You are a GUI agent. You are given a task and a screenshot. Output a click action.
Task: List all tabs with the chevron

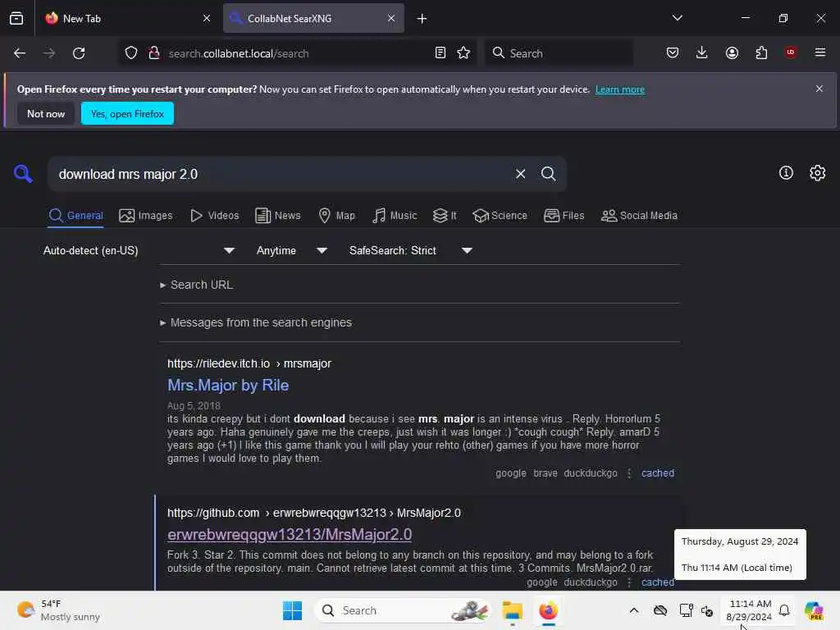[x=677, y=18]
